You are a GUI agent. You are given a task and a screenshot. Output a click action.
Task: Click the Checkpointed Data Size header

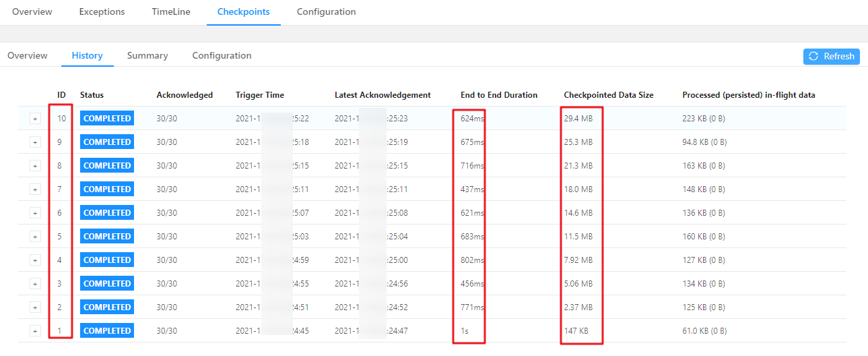coord(609,95)
